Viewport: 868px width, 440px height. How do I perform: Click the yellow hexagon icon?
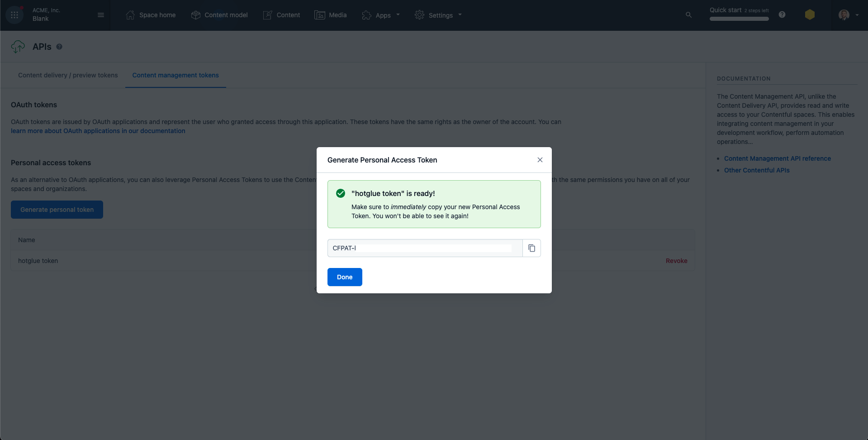tap(810, 14)
